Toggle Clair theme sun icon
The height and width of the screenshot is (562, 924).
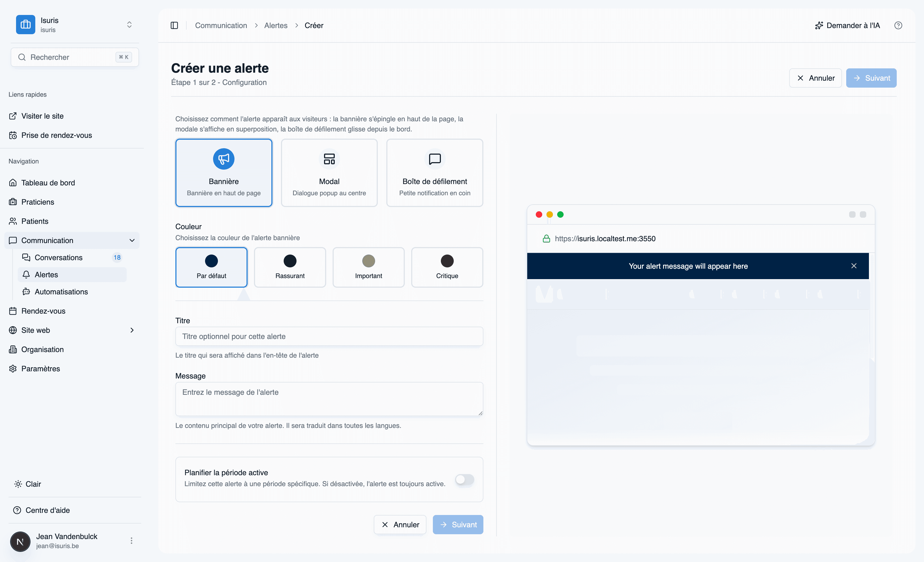(x=18, y=484)
